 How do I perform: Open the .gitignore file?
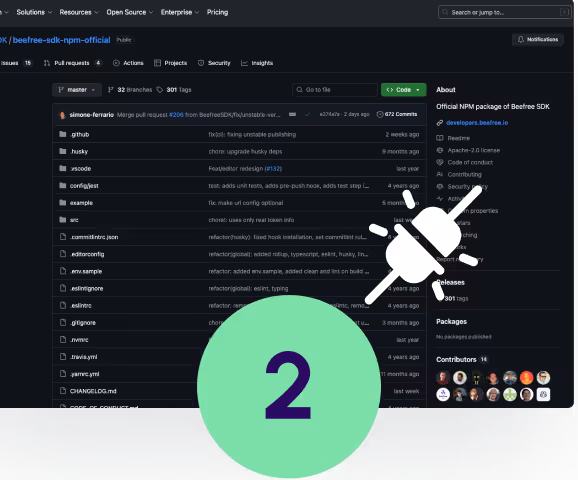83,323
